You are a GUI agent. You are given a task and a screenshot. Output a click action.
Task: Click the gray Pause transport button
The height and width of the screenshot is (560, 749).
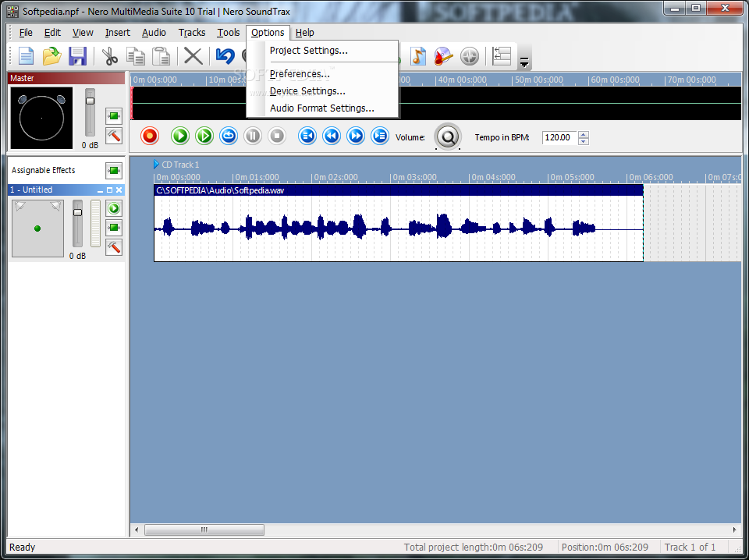tap(253, 136)
